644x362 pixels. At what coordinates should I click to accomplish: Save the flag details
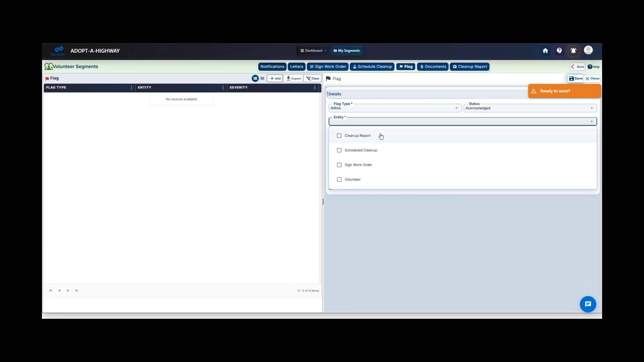point(575,78)
